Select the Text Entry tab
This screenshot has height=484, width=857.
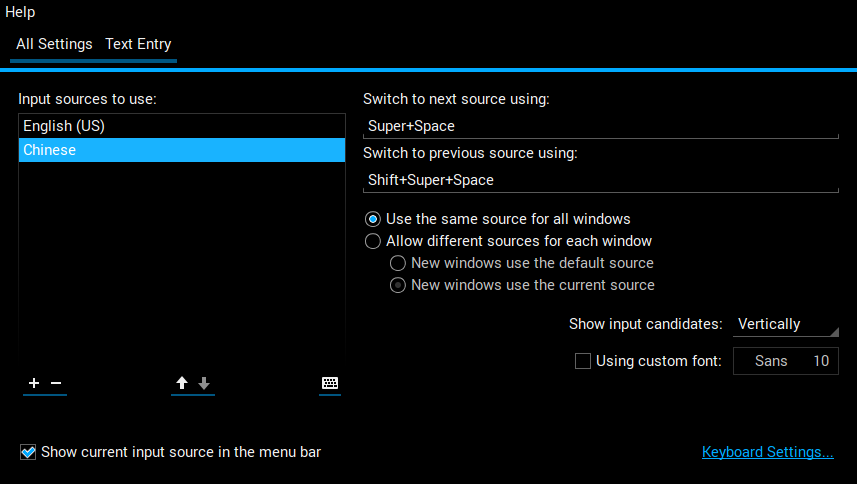(x=138, y=44)
